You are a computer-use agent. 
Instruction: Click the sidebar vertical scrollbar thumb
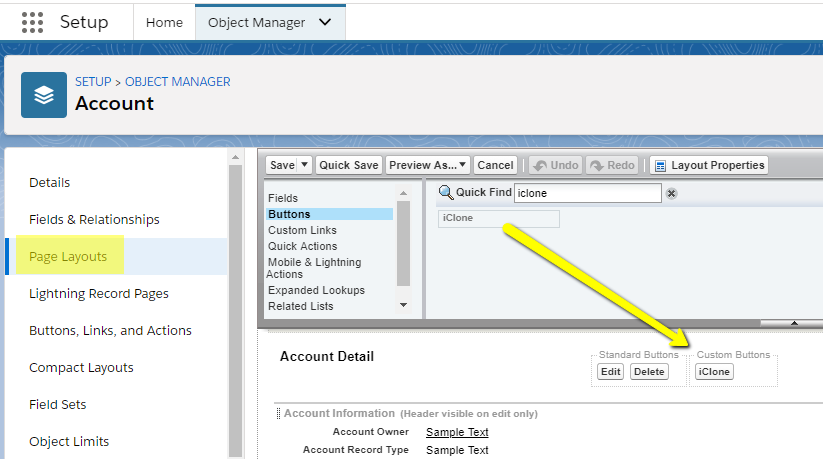coord(235,311)
